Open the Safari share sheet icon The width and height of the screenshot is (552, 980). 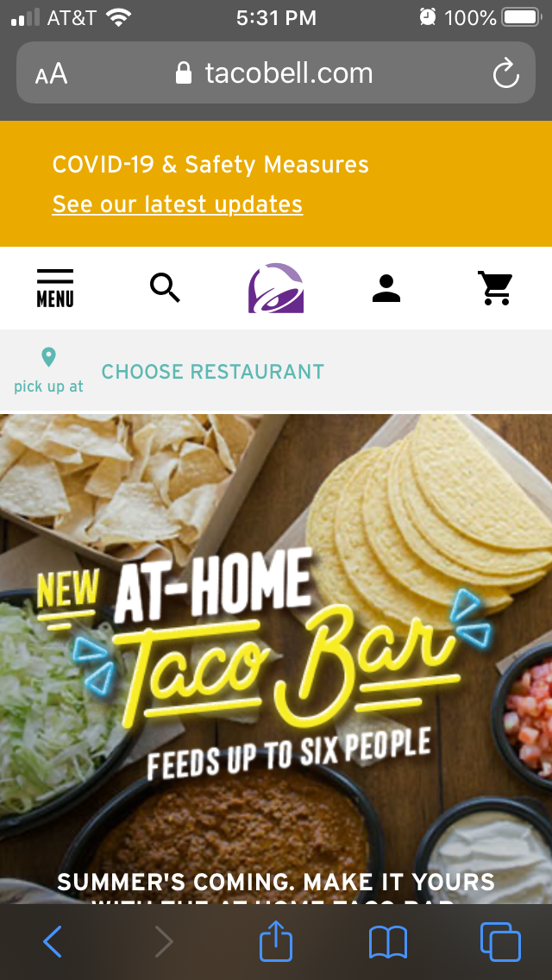(276, 939)
